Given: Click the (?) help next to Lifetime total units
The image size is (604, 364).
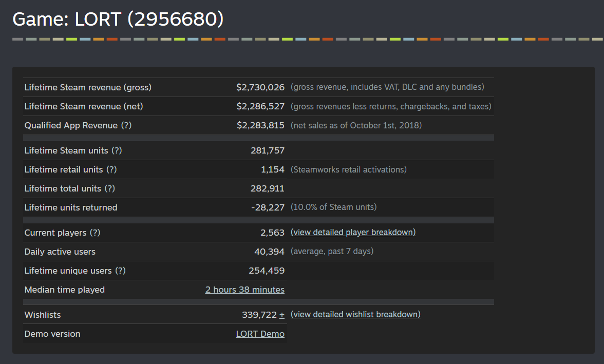Looking at the screenshot, I should (x=110, y=188).
